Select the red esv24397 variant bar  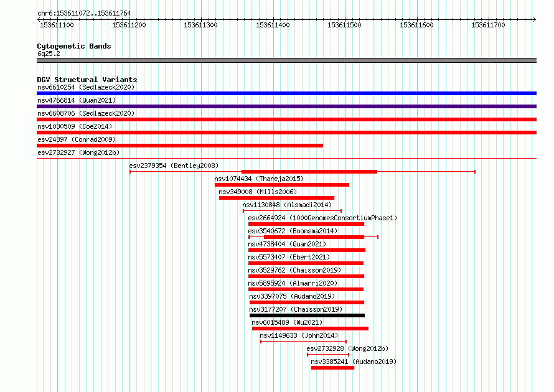(x=180, y=146)
